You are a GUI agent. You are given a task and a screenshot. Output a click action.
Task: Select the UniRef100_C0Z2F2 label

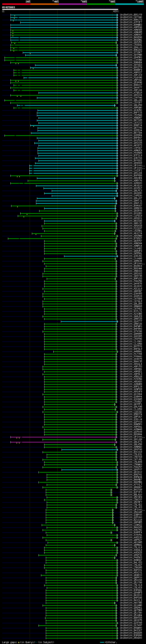(131, 170)
